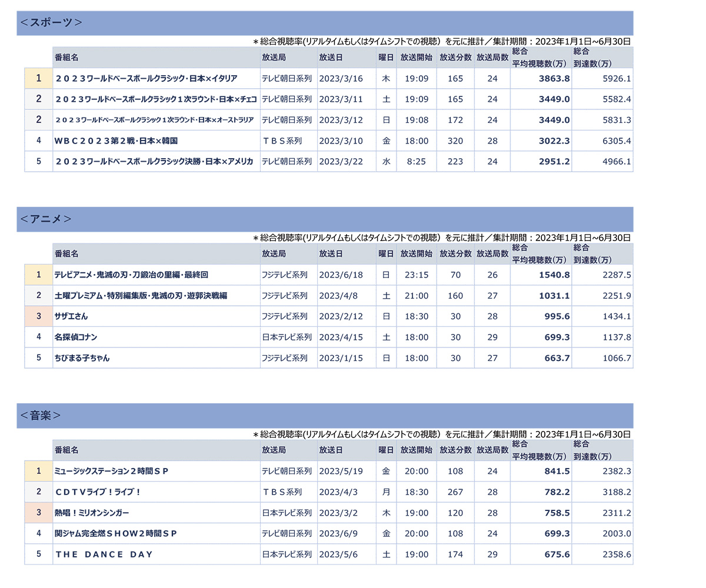Select the program title ＷＢＣ２０２３第２戦・日本×韓国

[x=116, y=141]
